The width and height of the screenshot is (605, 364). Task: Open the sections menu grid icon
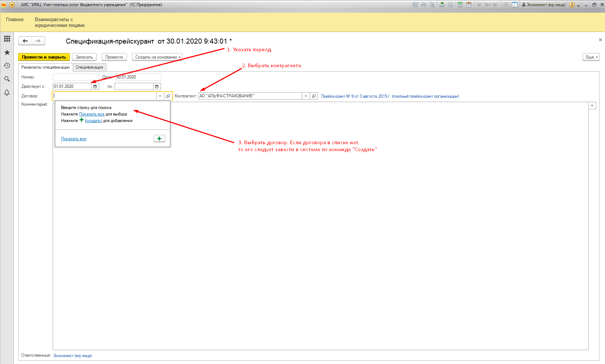tap(7, 39)
